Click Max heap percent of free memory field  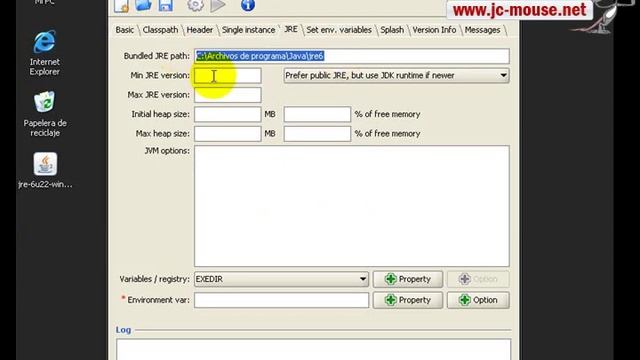point(317,133)
